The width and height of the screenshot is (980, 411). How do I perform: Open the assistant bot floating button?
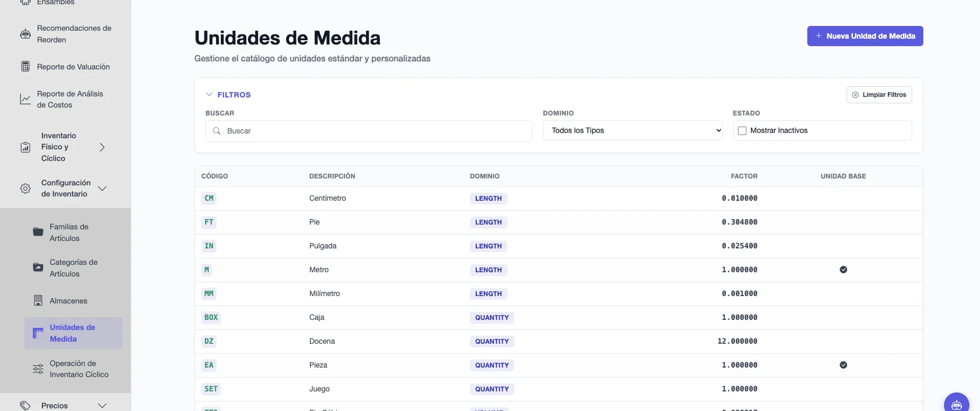[957, 404]
